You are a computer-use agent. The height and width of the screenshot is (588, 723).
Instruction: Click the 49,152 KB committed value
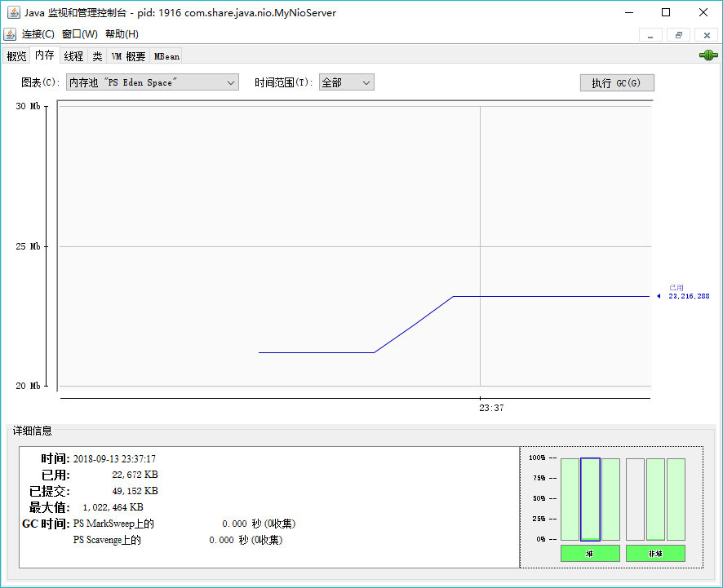[135, 491]
